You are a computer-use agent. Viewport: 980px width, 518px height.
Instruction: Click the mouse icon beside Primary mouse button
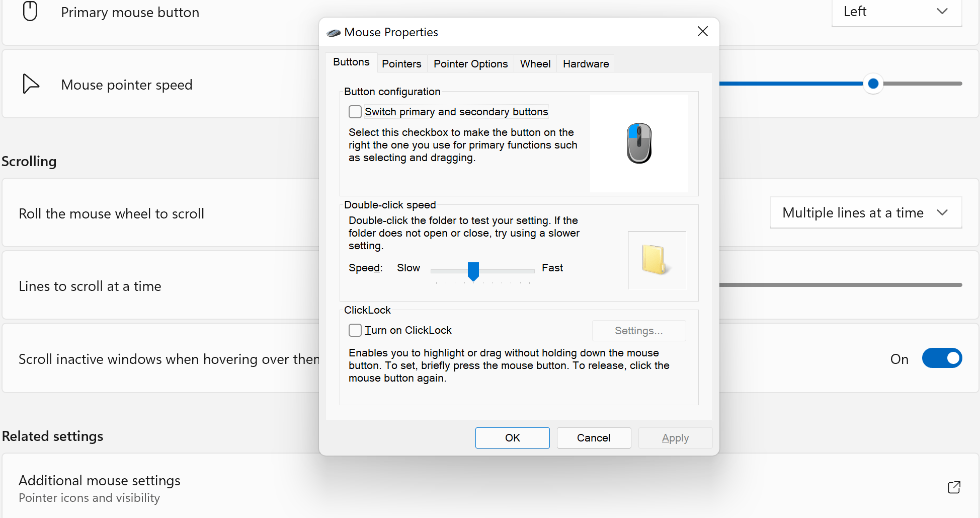click(30, 11)
